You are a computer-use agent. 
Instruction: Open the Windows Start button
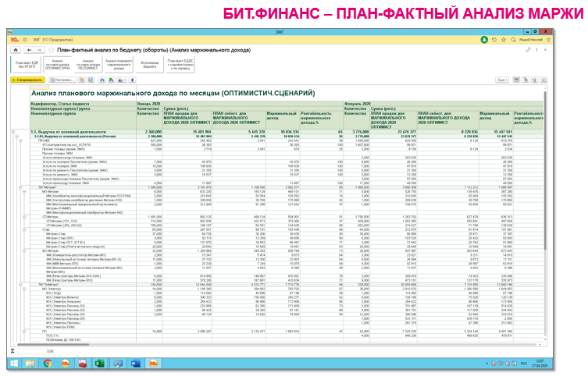14,364
